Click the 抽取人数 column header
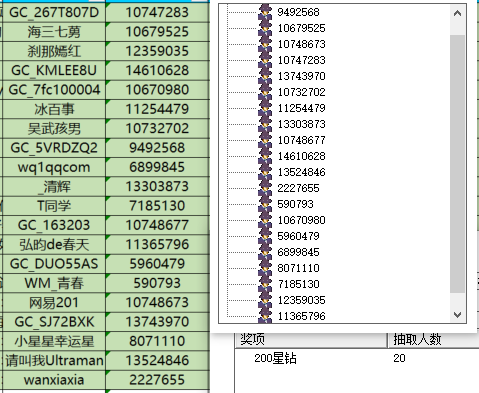Viewport: 479px width, 393px height. click(x=433, y=340)
